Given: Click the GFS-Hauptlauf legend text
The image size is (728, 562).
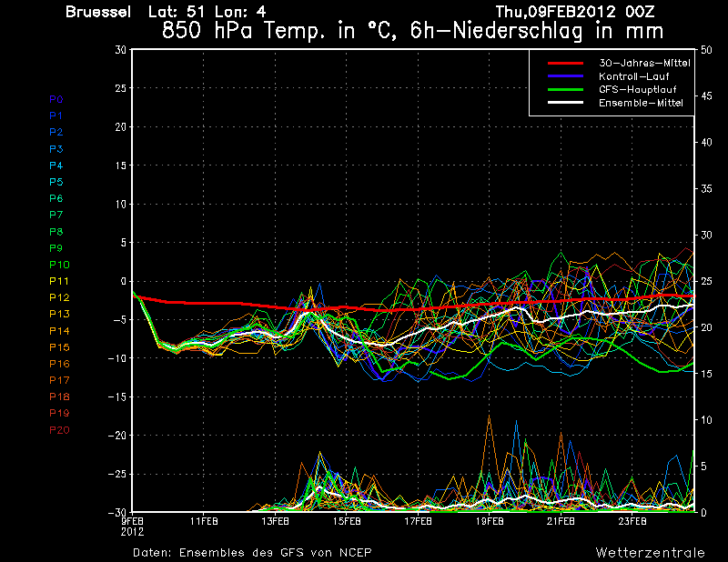Looking at the screenshot, I should [x=638, y=89].
